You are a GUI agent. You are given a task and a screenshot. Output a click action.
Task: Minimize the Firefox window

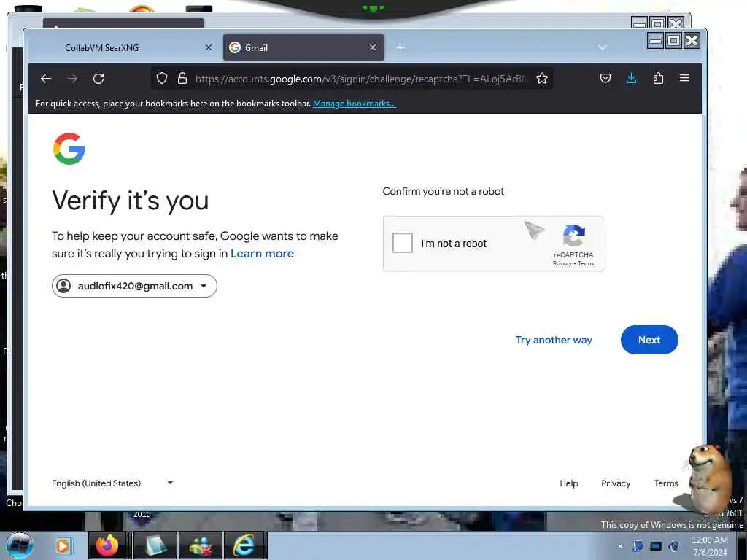pos(656,41)
